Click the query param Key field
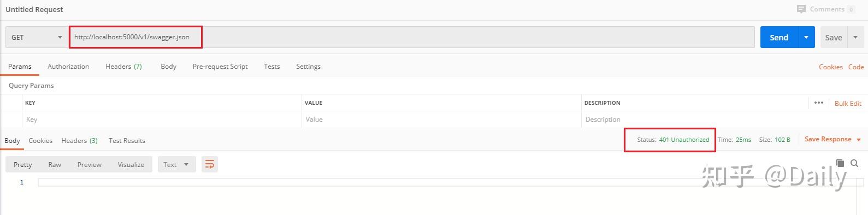 point(162,120)
